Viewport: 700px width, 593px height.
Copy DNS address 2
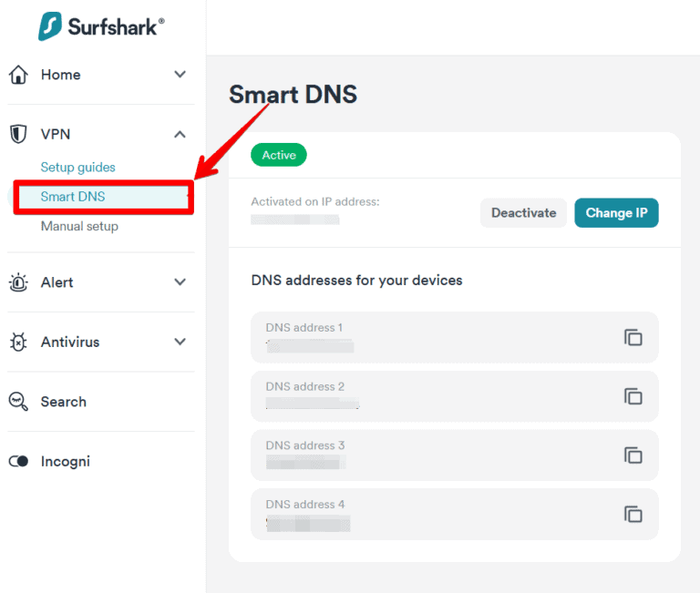pyautogui.click(x=633, y=396)
